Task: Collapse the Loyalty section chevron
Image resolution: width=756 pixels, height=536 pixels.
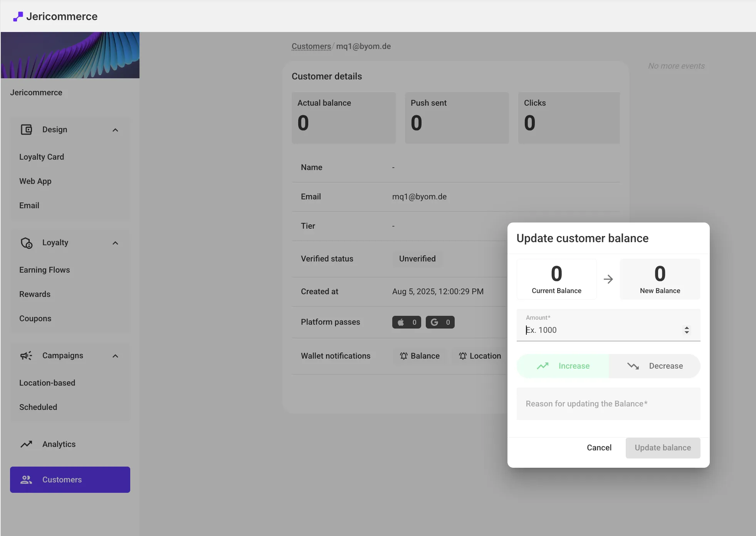Action: coord(115,243)
